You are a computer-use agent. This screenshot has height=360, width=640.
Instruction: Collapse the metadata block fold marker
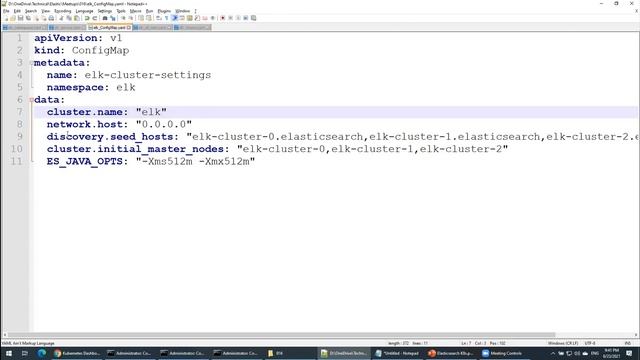pyautogui.click(x=31, y=63)
